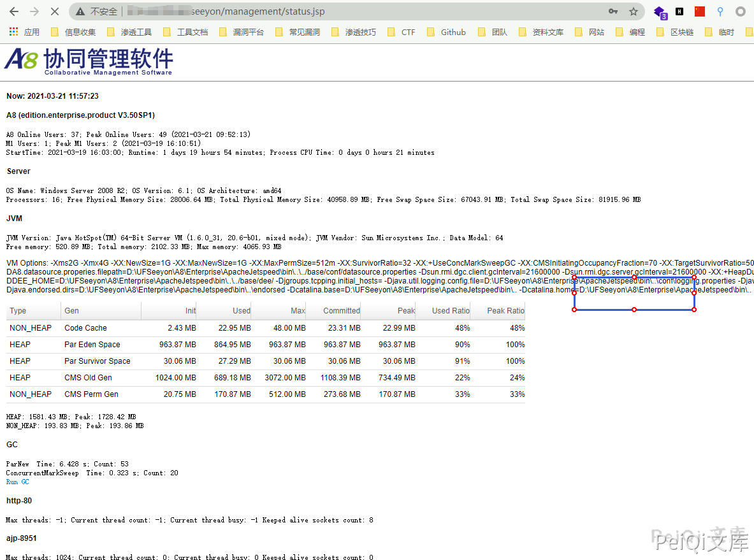
Task: Open the 渗透技巧 bookmark folder
Action: [354, 32]
